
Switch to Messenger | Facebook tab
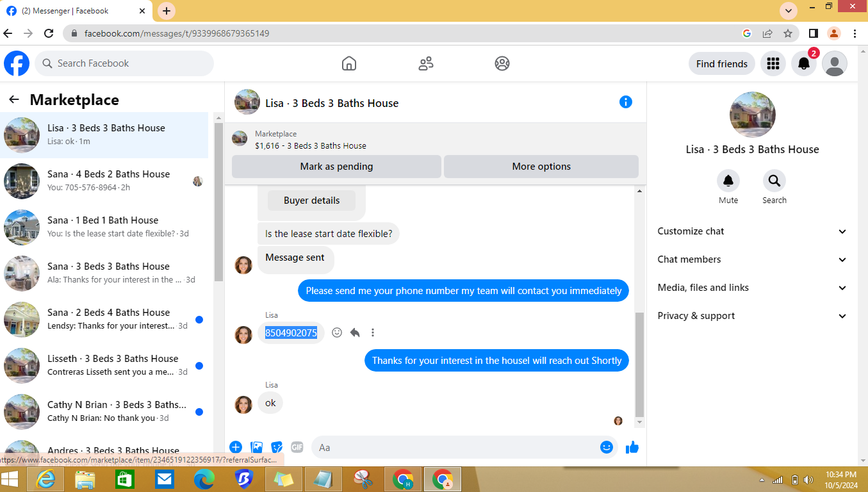[77, 11]
